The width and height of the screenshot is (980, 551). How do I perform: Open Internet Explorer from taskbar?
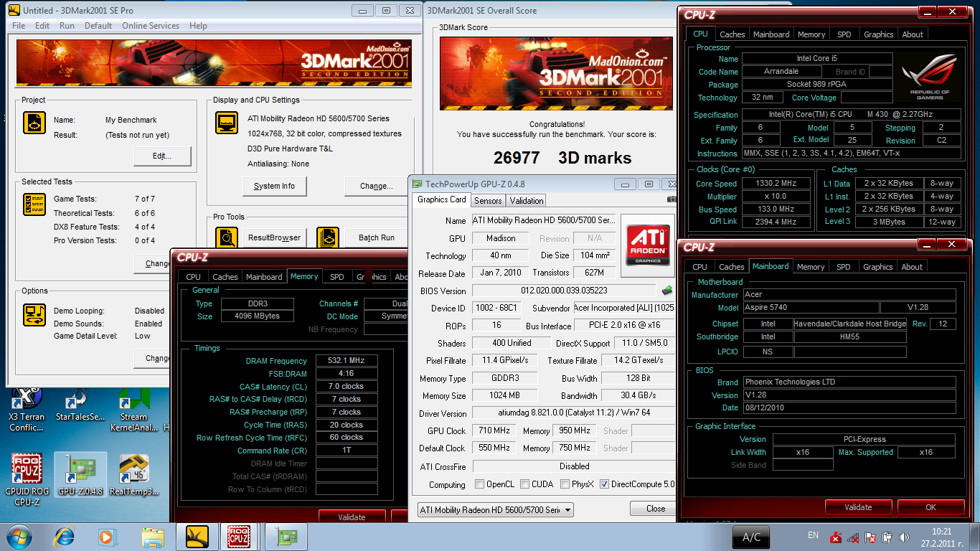click(65, 536)
